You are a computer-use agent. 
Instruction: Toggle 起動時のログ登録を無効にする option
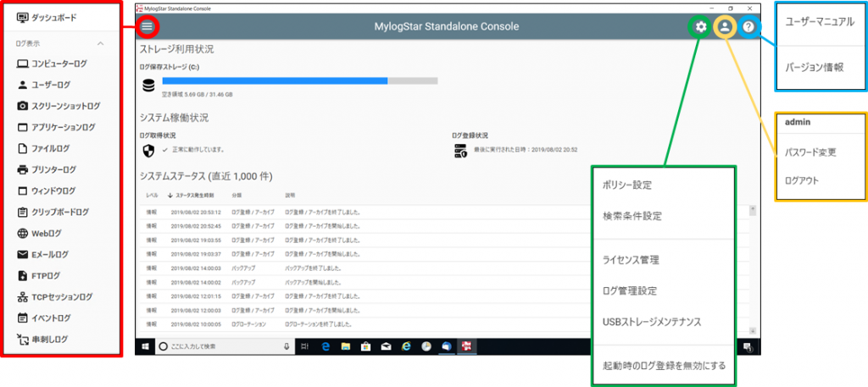click(661, 365)
